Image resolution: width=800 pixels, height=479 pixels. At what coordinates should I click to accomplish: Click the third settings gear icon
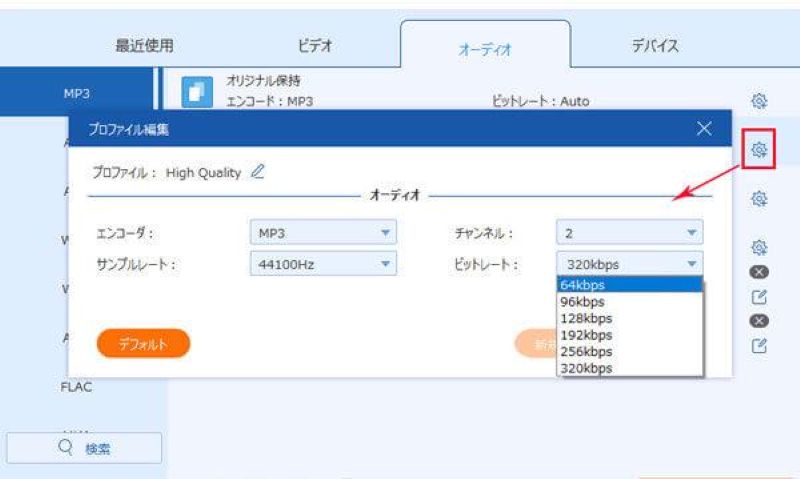(759, 198)
